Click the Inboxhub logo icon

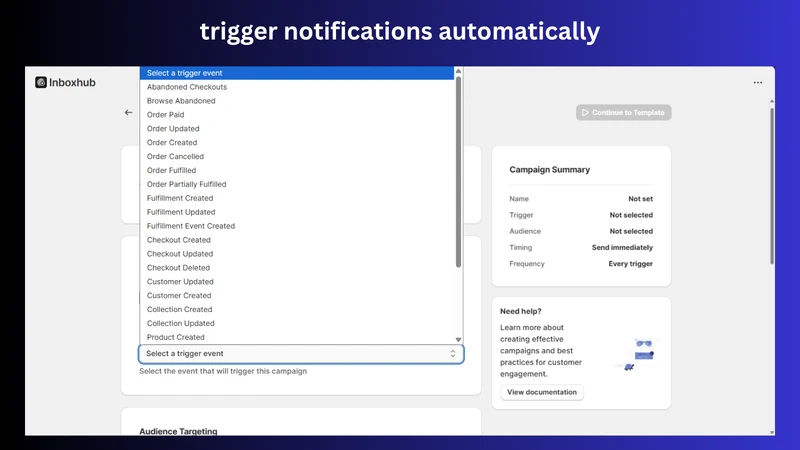point(41,82)
